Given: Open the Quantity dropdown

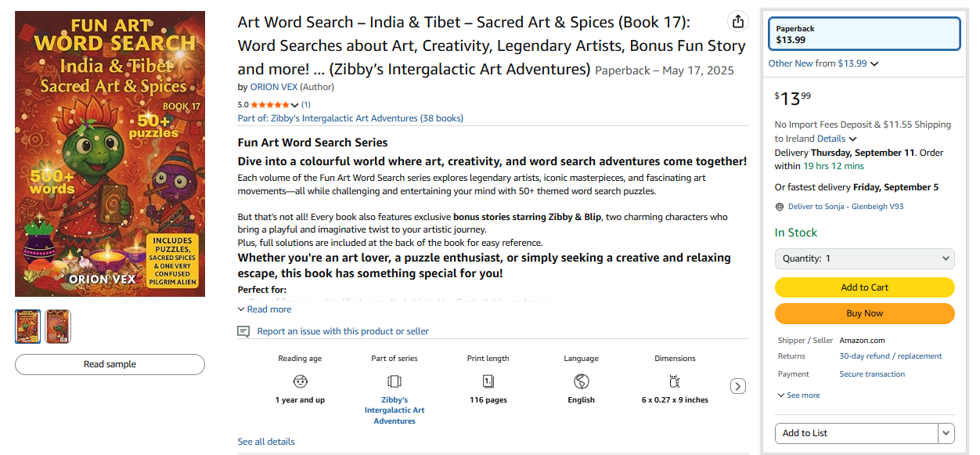Looking at the screenshot, I should point(864,258).
